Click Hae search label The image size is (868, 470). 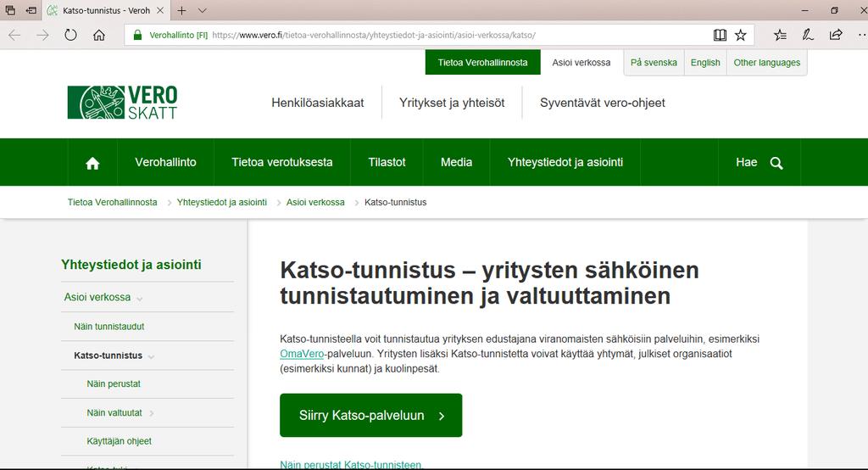tap(746, 162)
